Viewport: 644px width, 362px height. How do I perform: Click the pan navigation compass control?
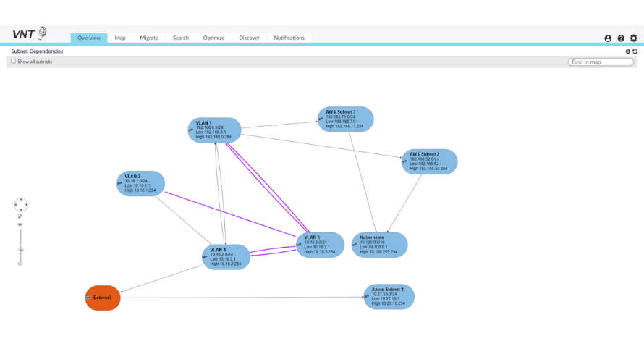tap(21, 205)
